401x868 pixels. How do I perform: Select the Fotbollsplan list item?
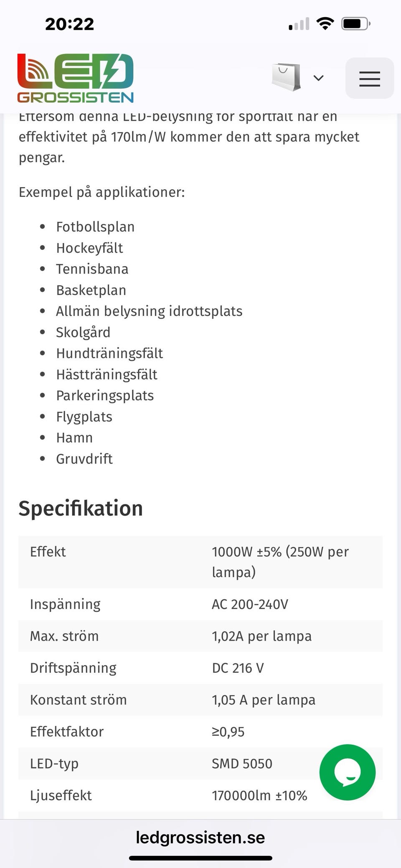(95, 227)
